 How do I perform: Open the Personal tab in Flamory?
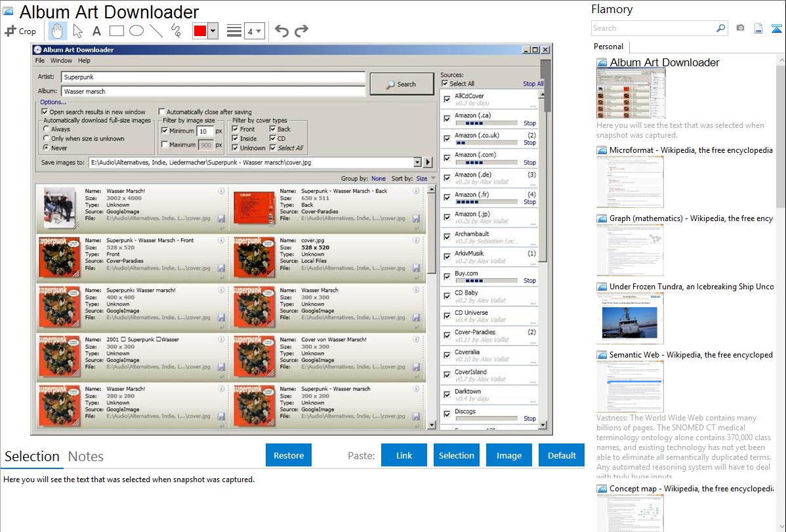pos(609,47)
